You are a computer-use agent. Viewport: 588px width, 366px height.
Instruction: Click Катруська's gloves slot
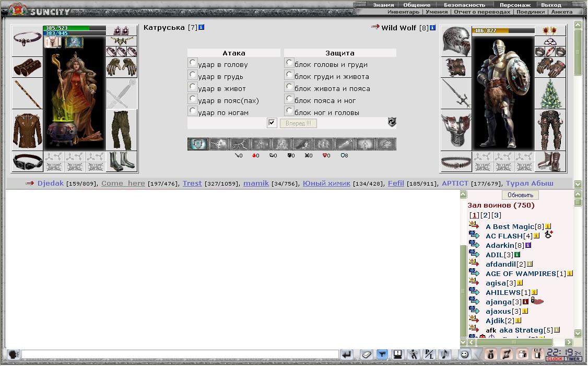(x=122, y=67)
